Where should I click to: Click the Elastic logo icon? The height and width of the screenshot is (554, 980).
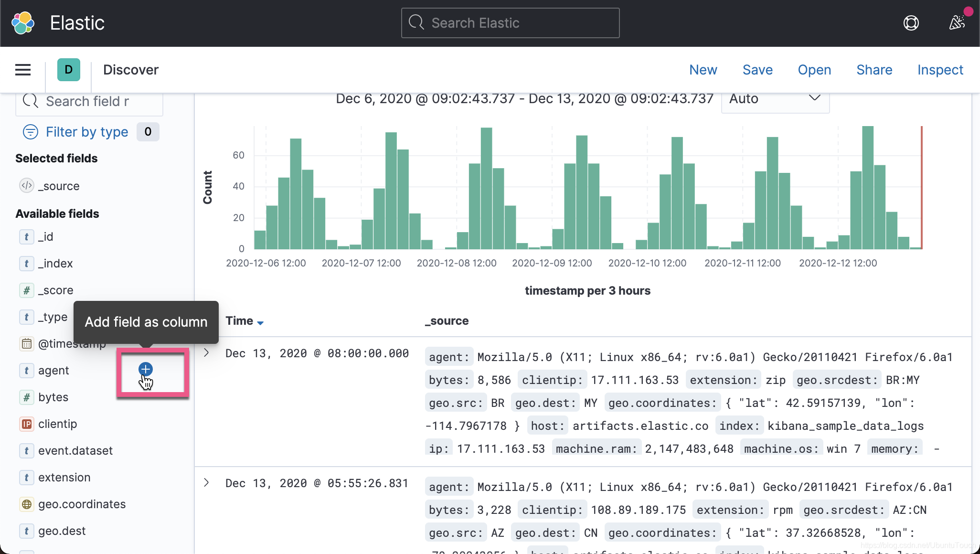tap(23, 23)
